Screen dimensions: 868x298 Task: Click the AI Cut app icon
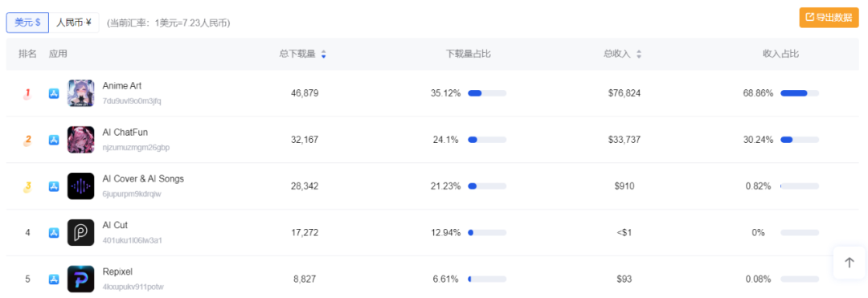[x=81, y=233]
